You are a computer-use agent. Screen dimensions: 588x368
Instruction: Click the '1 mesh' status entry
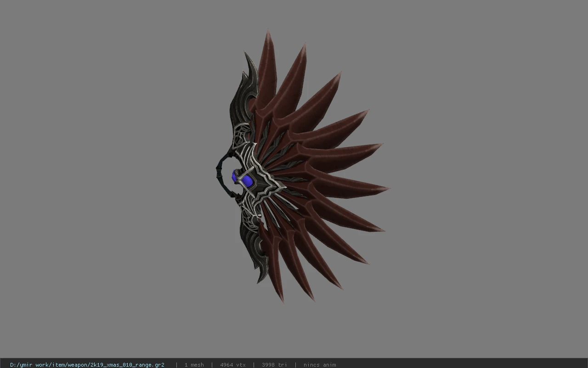194,365
